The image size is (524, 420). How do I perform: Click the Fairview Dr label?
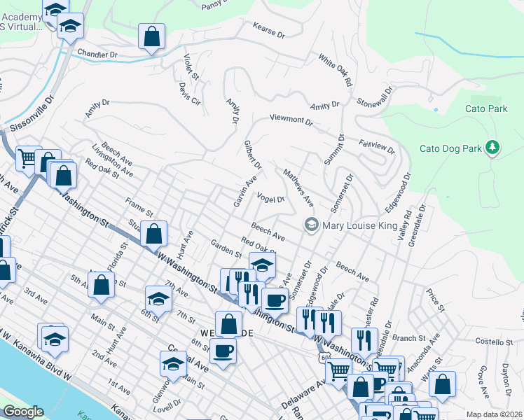click(377, 146)
